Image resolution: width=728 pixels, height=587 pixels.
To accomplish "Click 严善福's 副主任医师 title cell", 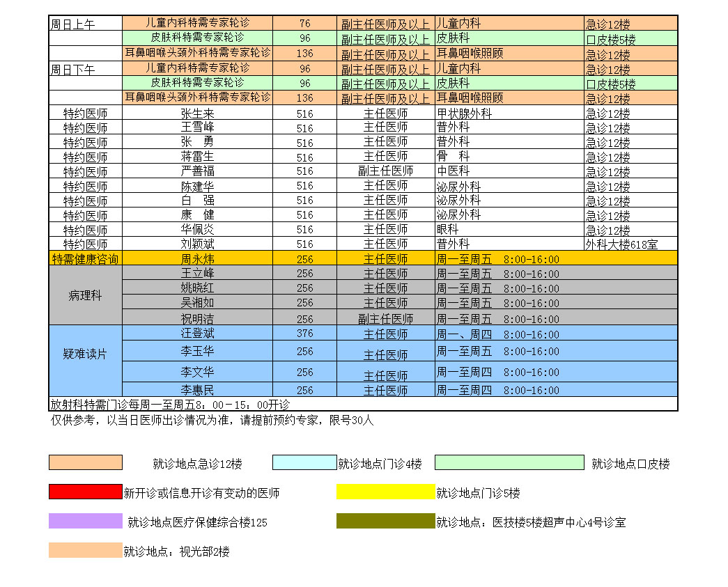I will [x=385, y=171].
